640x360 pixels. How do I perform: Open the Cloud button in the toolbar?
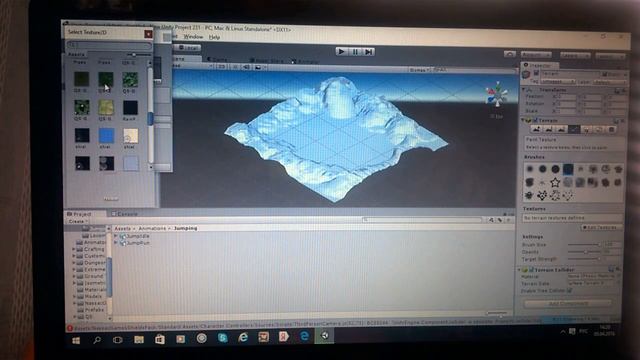click(509, 54)
